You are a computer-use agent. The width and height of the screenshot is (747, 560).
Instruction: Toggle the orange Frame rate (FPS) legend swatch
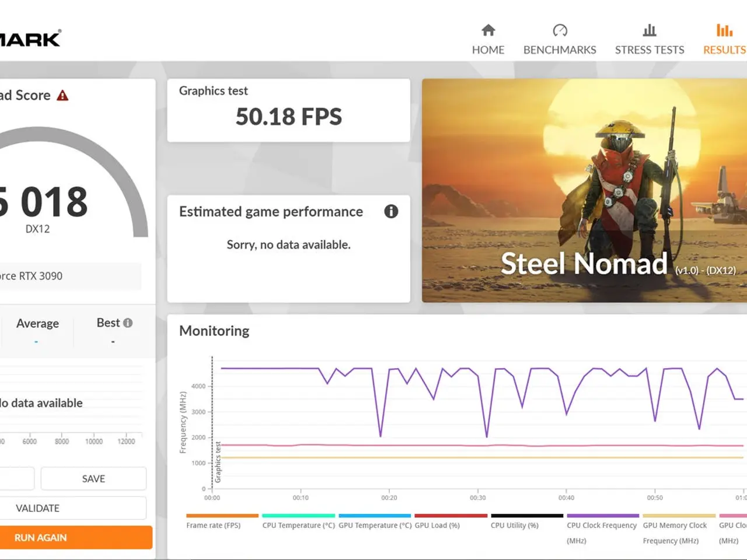click(222, 516)
